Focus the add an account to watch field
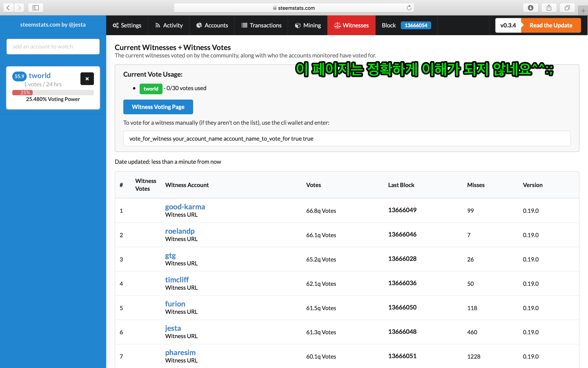 click(53, 46)
